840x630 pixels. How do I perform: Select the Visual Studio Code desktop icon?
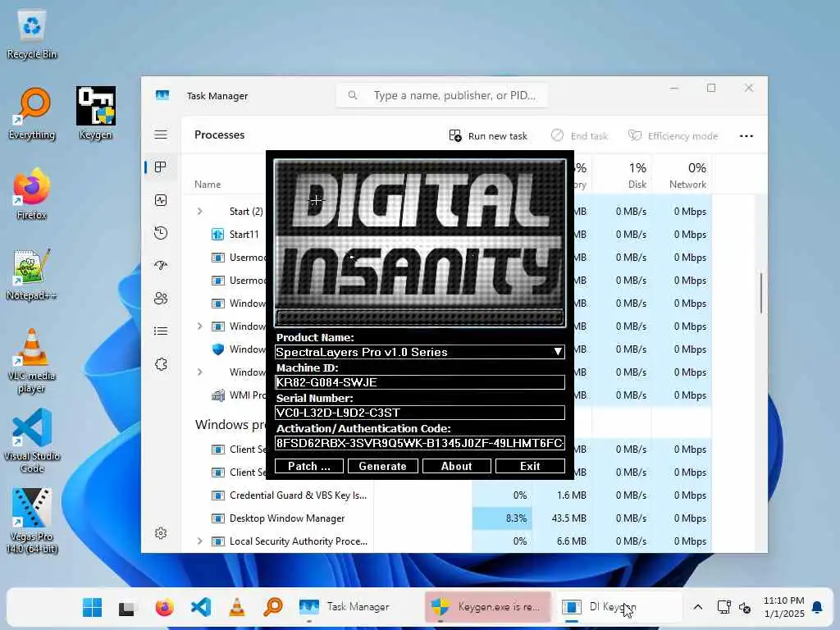coord(32,441)
